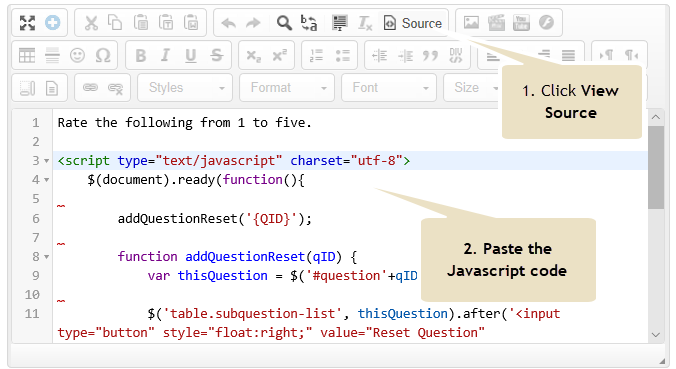Click the $(document).ready(function(){ line
The width and height of the screenshot is (676, 369).
pos(196,180)
